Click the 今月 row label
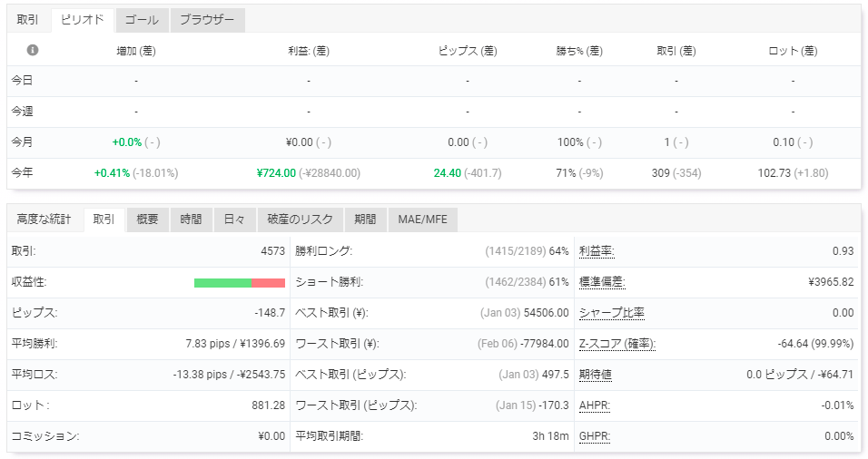Viewport: 868px width, 459px height. pyautogui.click(x=22, y=142)
